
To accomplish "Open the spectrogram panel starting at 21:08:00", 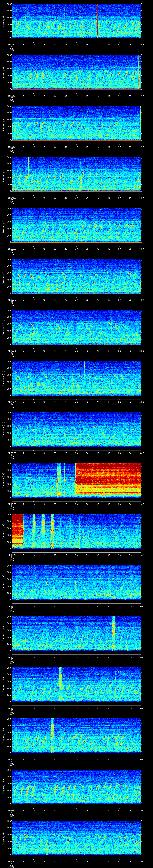I will [76, 378].
